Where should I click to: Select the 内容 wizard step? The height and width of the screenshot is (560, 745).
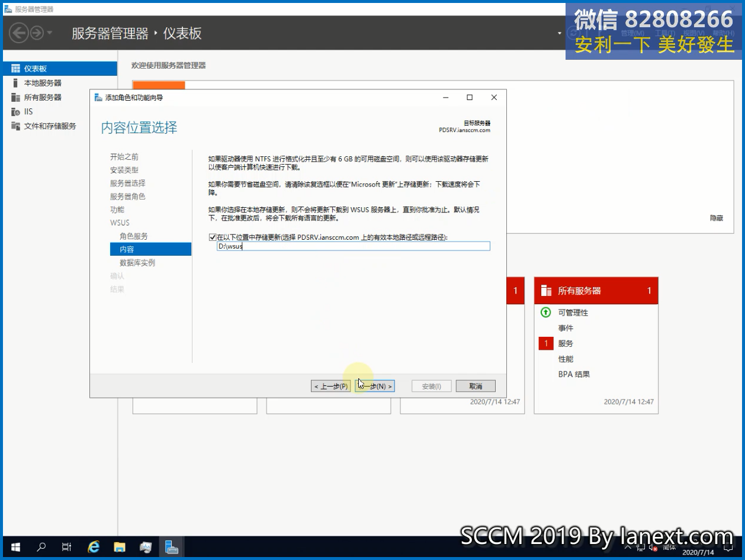tap(150, 249)
